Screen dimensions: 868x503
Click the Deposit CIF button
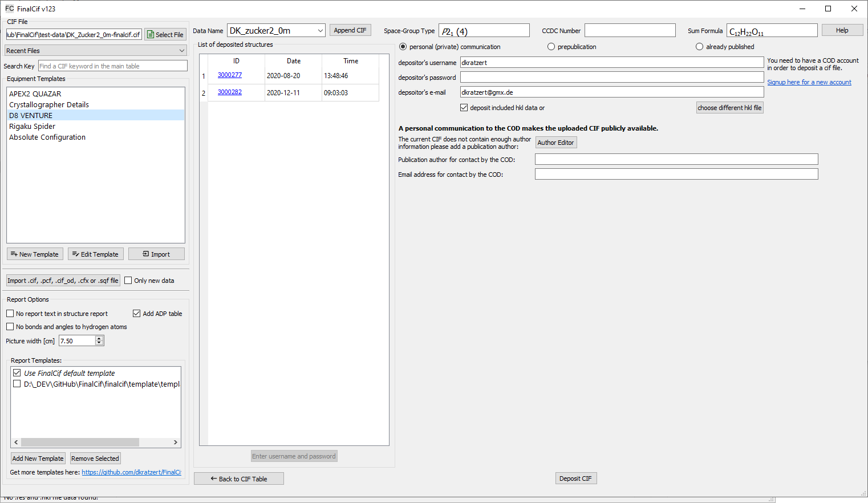[x=575, y=478]
